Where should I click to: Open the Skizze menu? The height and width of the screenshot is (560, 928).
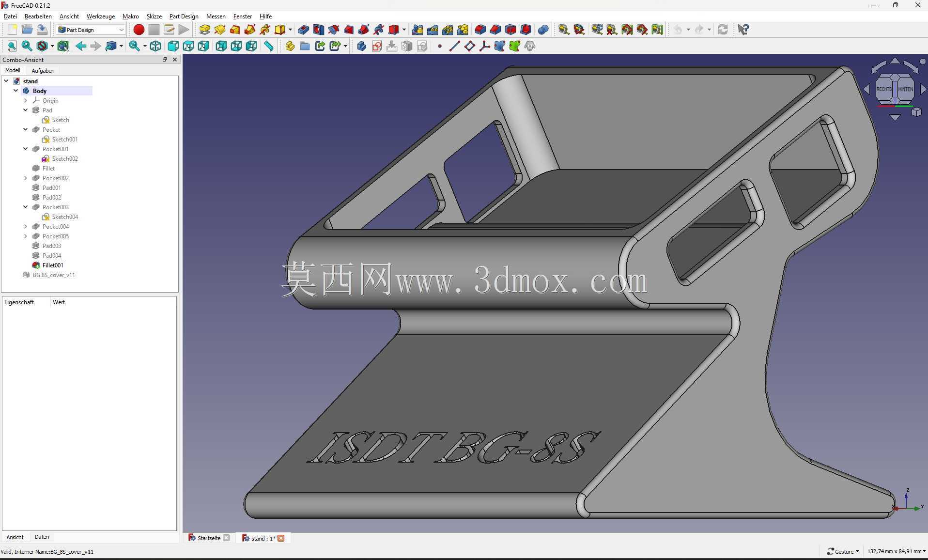pos(154,16)
